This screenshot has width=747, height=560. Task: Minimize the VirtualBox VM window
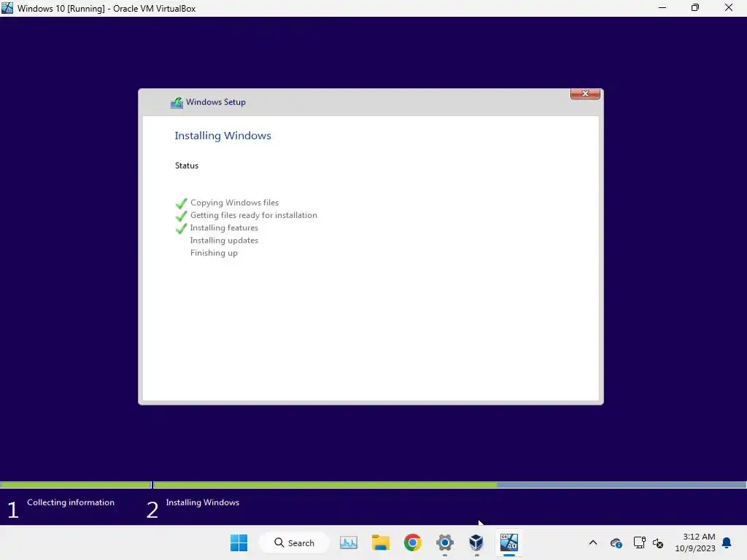pyautogui.click(x=662, y=8)
